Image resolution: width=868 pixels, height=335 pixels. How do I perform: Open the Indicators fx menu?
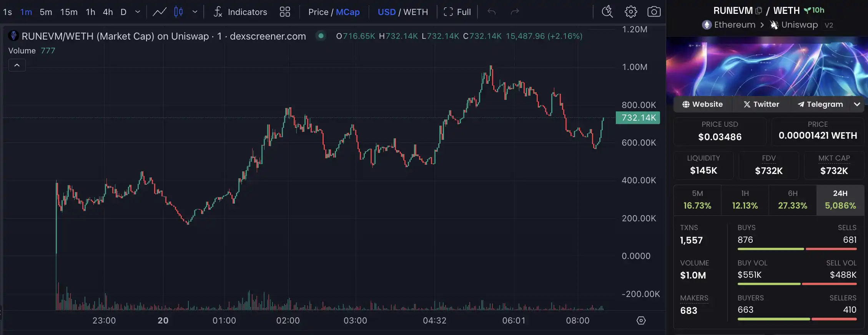(240, 12)
